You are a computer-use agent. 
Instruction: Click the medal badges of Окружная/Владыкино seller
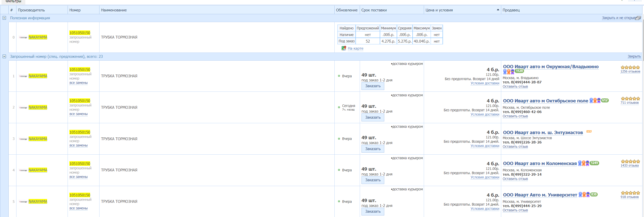(x=509, y=72)
